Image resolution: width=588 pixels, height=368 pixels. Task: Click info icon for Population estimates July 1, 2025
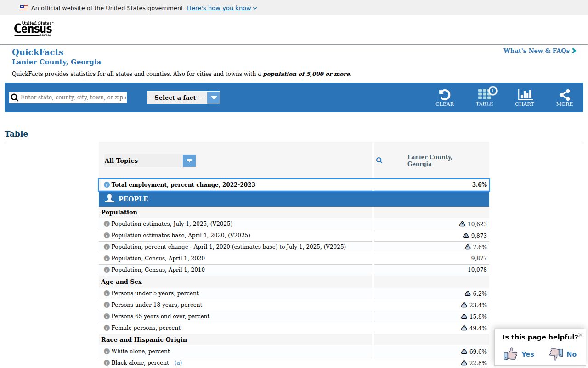pyautogui.click(x=107, y=224)
